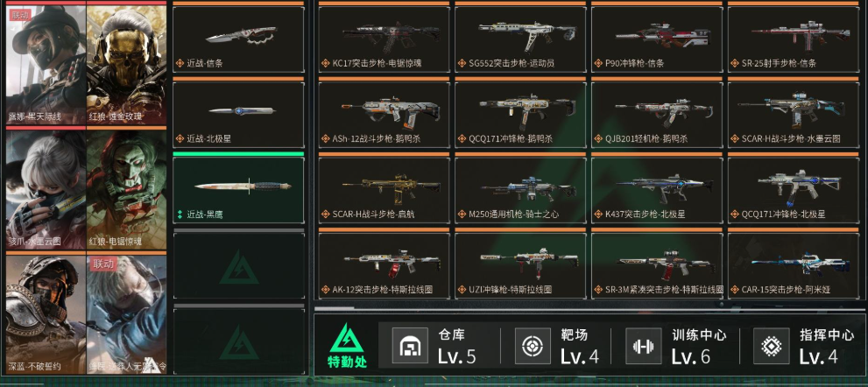Open the 指挥中心 command center icon
The image size is (868, 387).
(772, 346)
